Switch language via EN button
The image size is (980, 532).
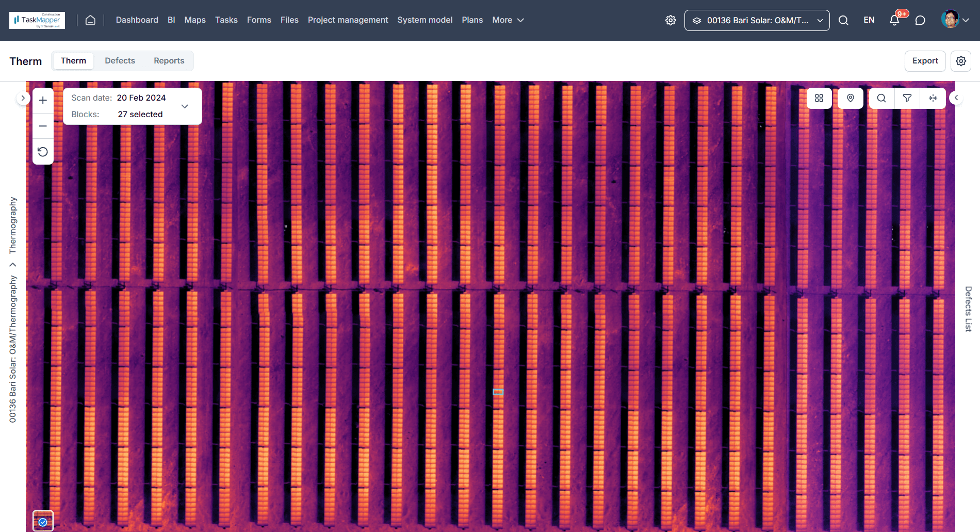[869, 20]
